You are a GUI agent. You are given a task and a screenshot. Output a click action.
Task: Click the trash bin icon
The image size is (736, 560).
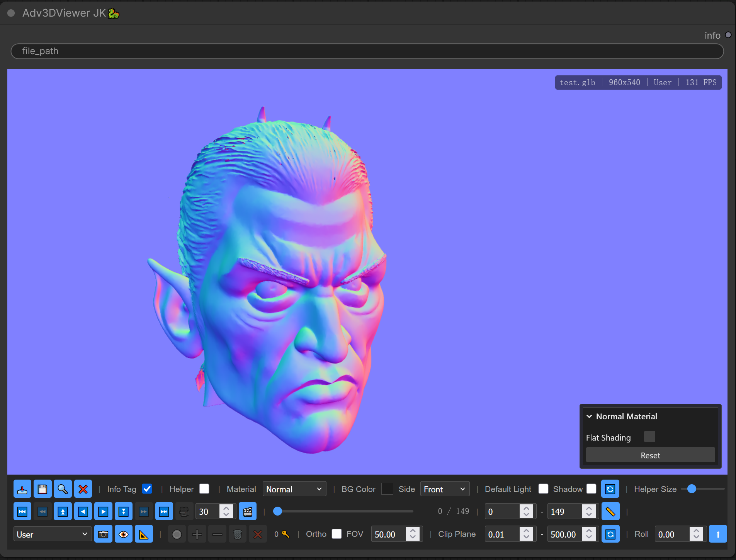point(238,534)
